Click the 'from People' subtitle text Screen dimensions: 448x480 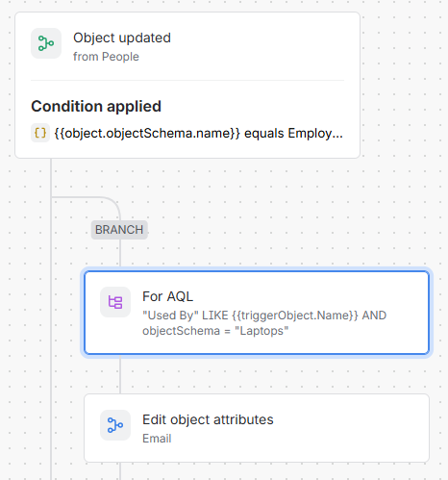[106, 57]
